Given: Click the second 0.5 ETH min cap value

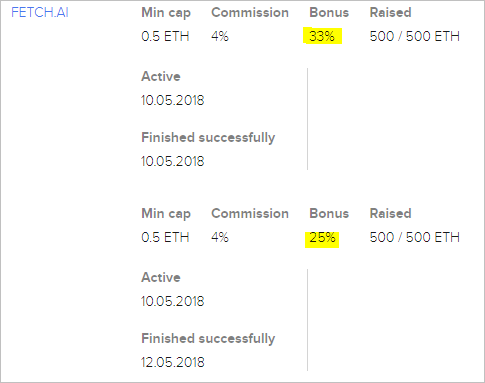Looking at the screenshot, I should (x=165, y=237).
